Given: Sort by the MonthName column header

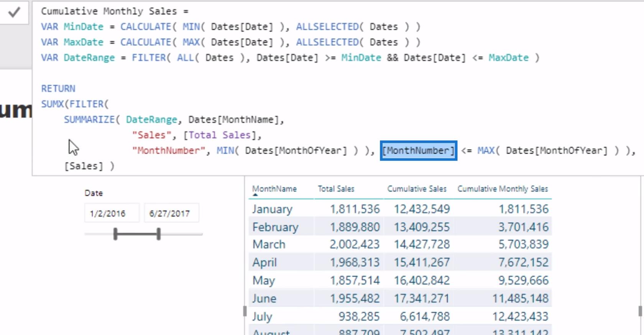Looking at the screenshot, I should pyautogui.click(x=274, y=189).
